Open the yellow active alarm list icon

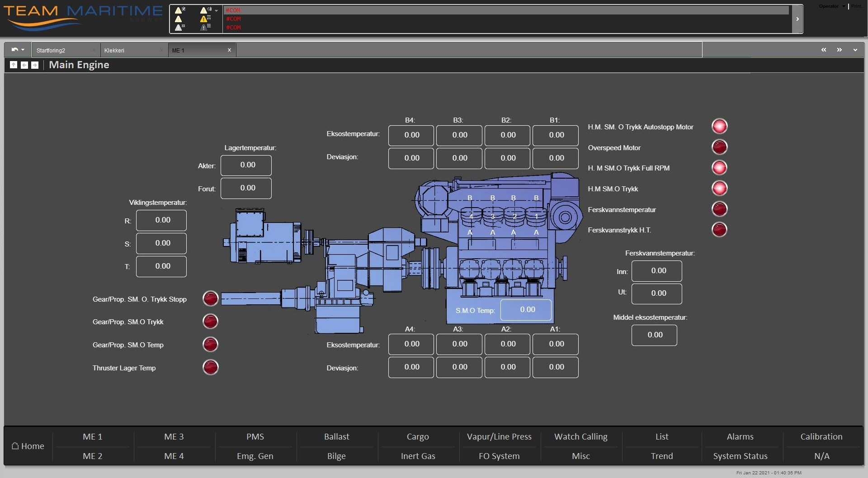[x=203, y=19]
